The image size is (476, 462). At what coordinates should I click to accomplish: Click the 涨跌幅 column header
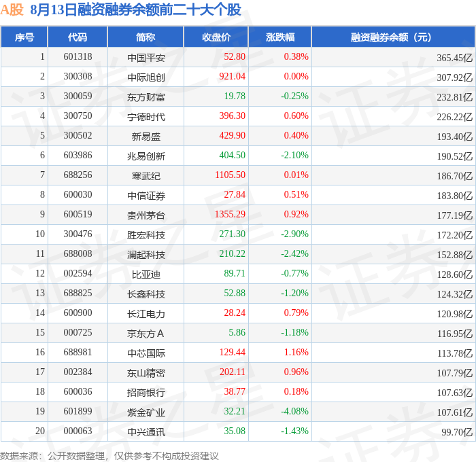pos(280,37)
